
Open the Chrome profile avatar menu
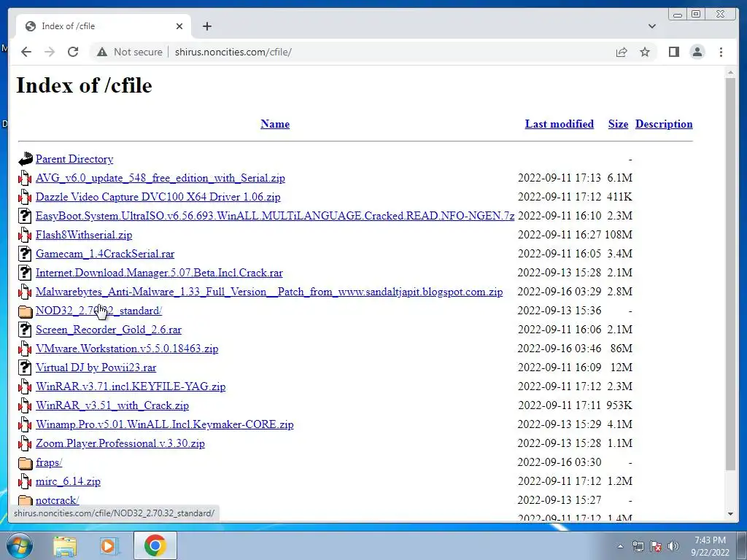[x=697, y=52]
